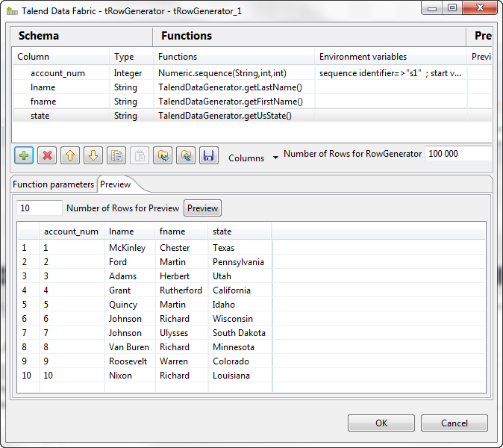Image resolution: width=503 pixels, height=448 pixels.
Task: Click the Cancel button
Action: 454,423
